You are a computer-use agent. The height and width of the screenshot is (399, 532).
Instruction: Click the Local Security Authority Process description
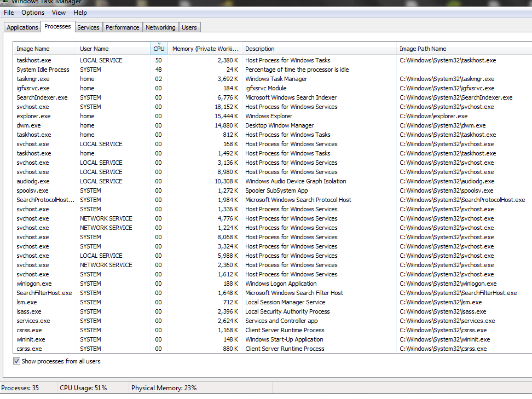(x=287, y=311)
